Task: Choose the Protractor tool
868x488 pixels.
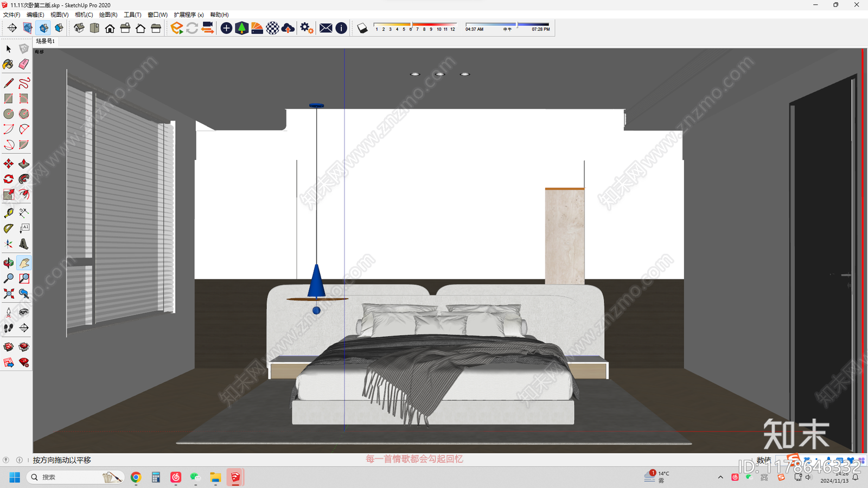Action: [9, 228]
